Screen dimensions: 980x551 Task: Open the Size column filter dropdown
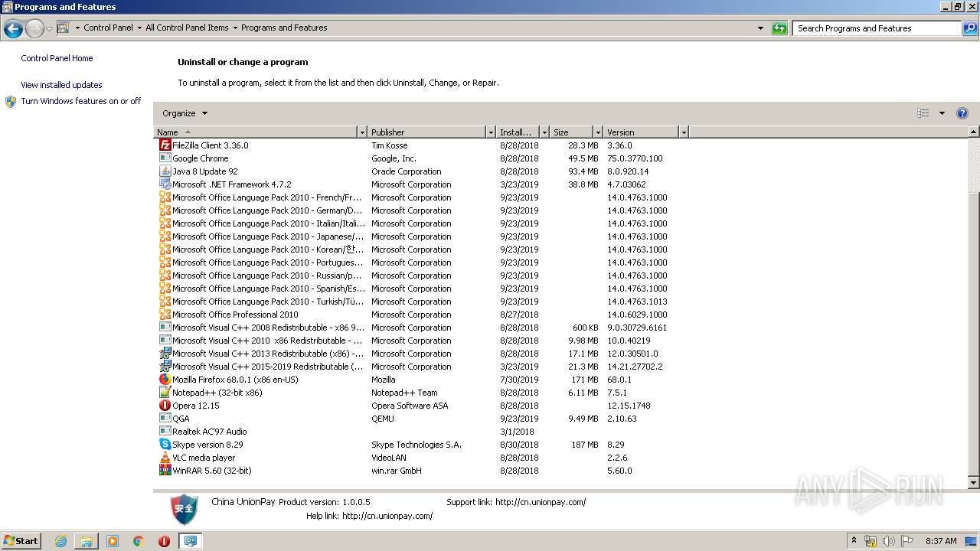[598, 132]
